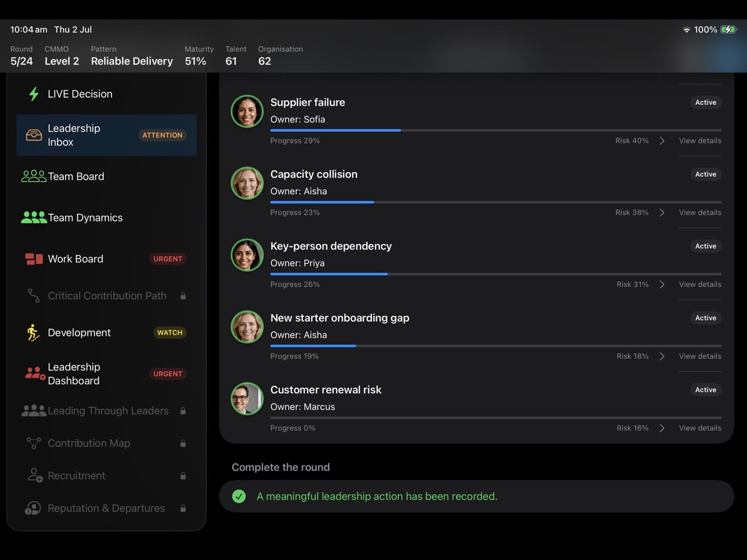Click the lock icon on Critical Contribution Path

183,296
